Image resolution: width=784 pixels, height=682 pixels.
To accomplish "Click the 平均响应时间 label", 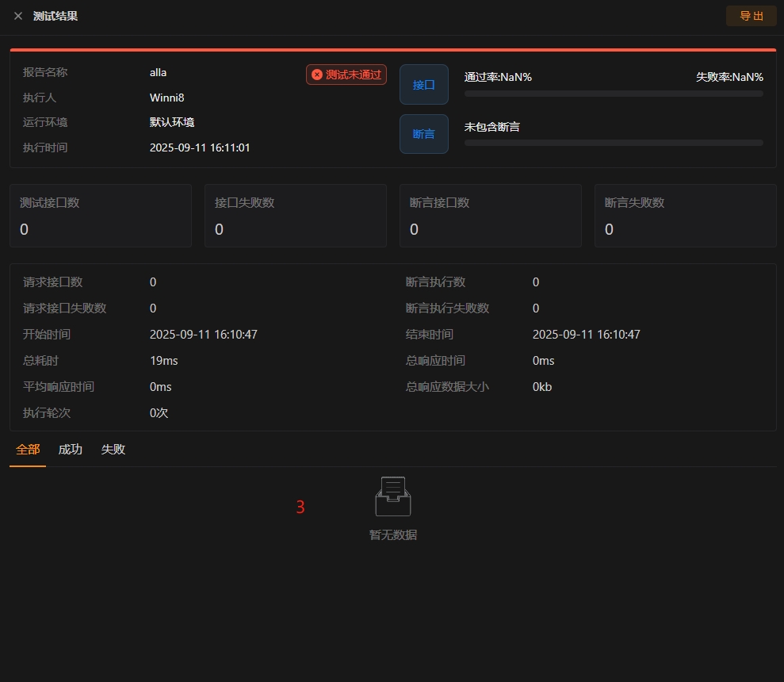I will click(58, 387).
